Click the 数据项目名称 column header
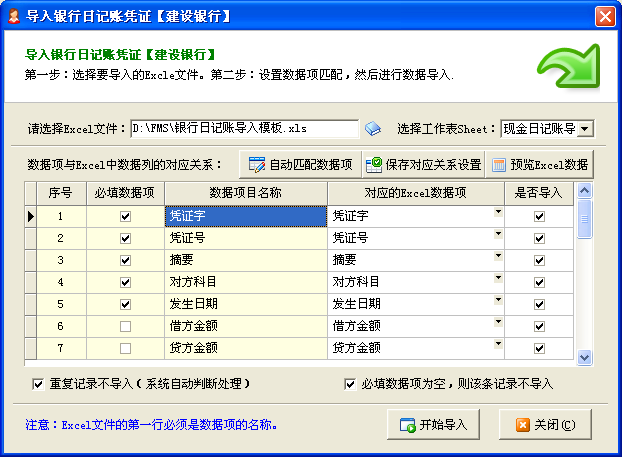This screenshot has width=622, height=457. 245,192
